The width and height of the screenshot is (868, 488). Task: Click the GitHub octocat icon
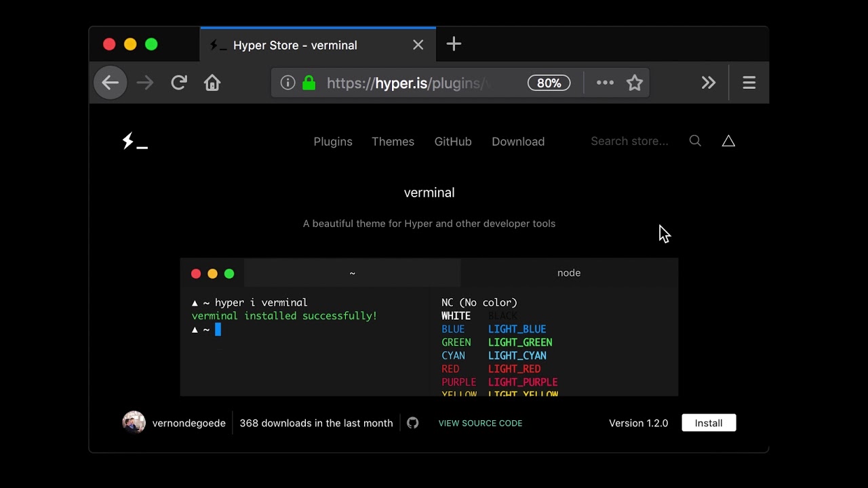click(413, 423)
